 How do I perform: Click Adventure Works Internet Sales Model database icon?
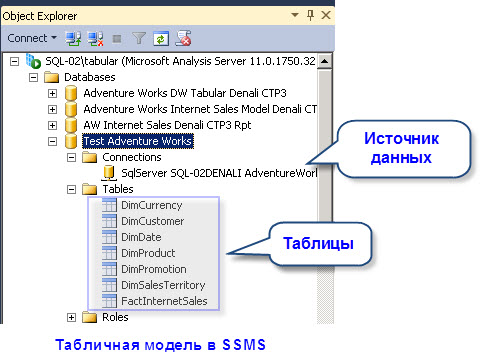71,109
